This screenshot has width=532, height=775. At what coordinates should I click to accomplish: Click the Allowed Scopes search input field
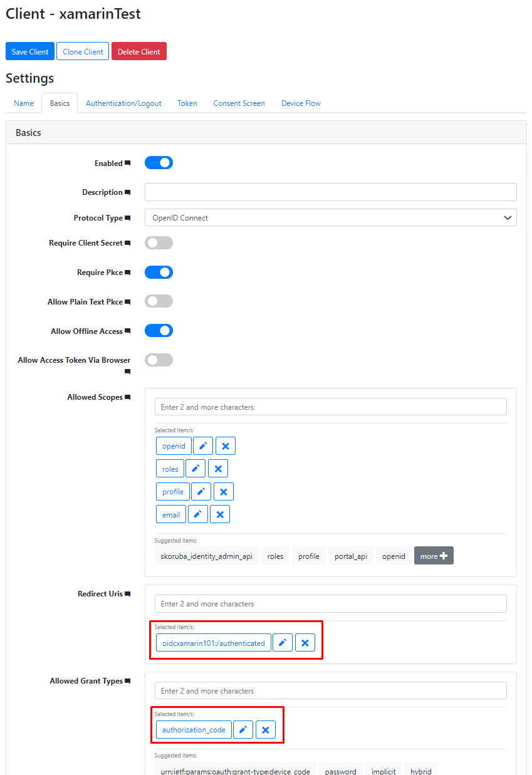click(330, 407)
